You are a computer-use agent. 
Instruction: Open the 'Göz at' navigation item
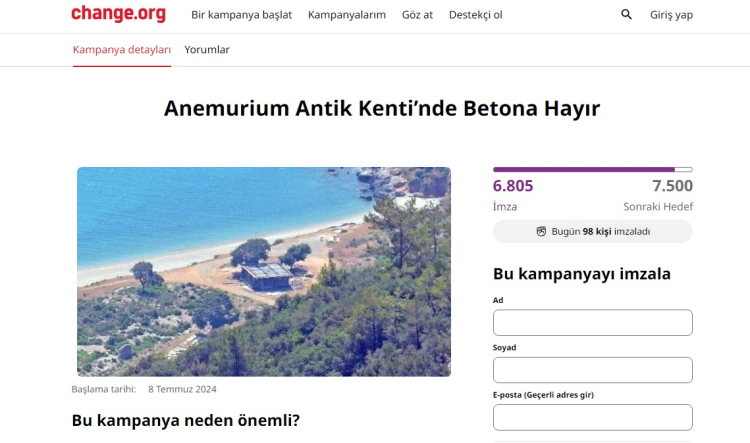[417, 15]
